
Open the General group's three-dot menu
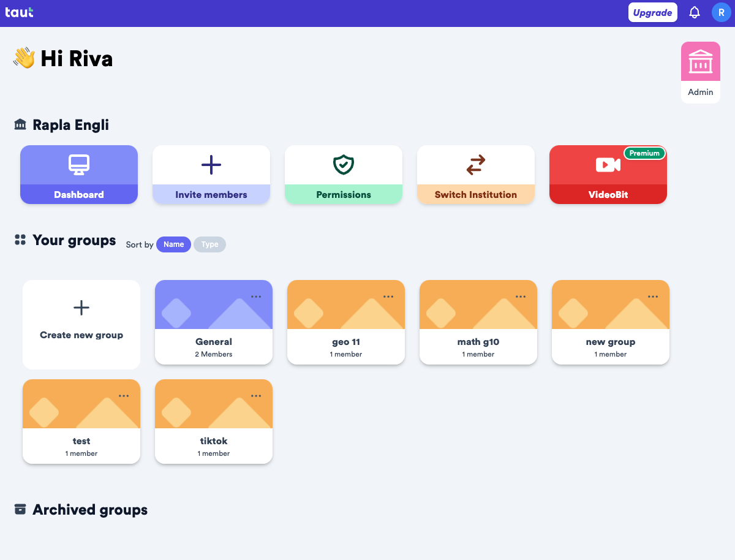tap(256, 297)
